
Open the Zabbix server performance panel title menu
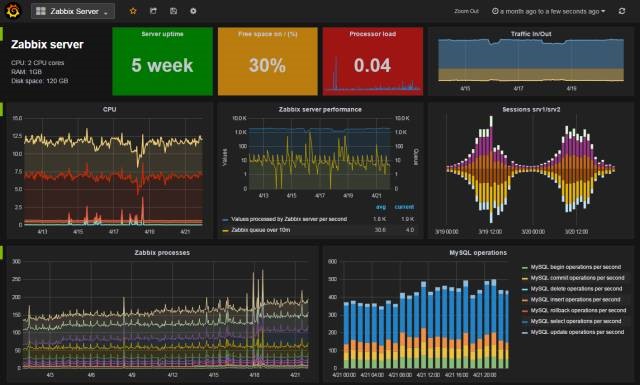(320, 109)
